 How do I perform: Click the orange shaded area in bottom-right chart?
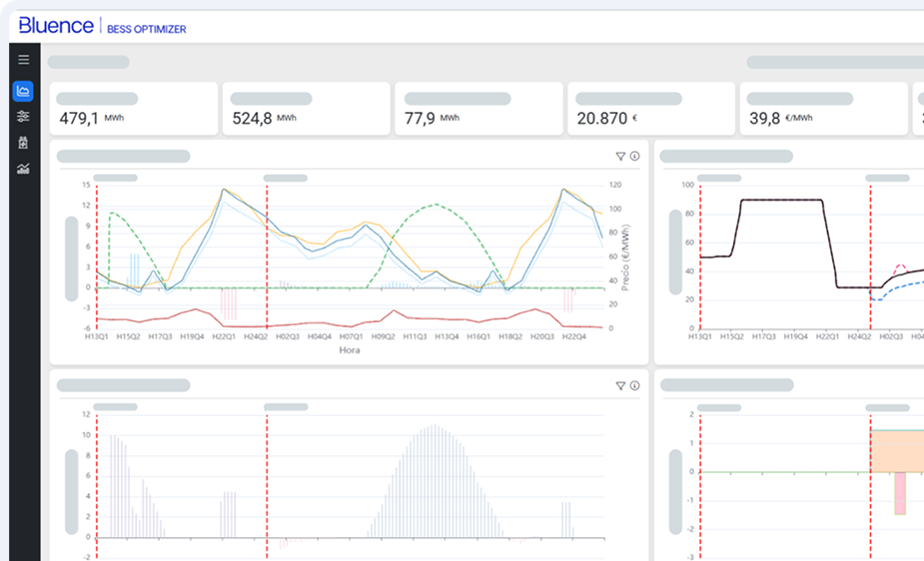(897, 451)
